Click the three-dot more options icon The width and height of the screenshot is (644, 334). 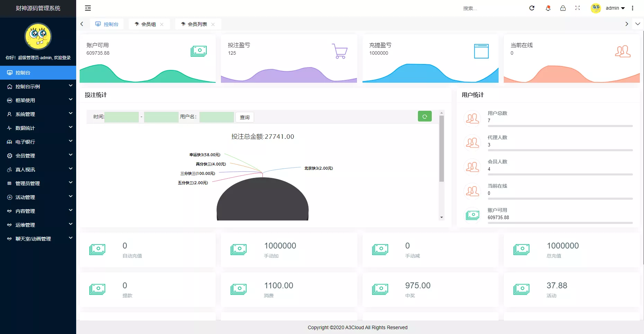(x=633, y=8)
